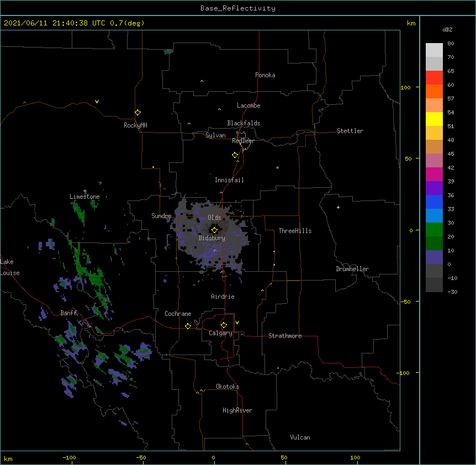Click the yellow diamond marker beside RockyMH
The image size is (476, 465).
[138, 113]
